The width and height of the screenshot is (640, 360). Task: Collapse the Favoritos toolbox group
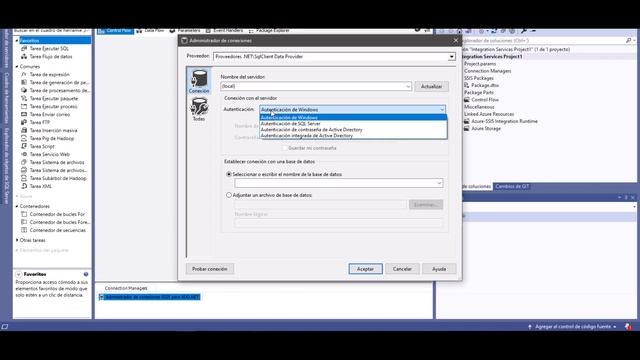coord(17,40)
